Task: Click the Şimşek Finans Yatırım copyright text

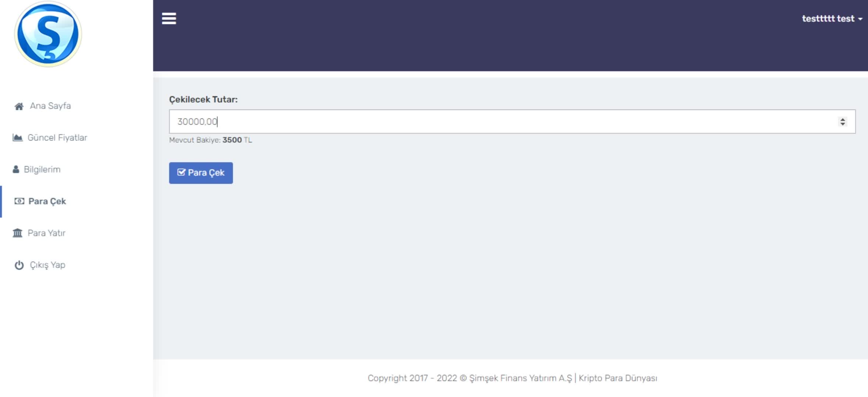Action: click(x=512, y=378)
